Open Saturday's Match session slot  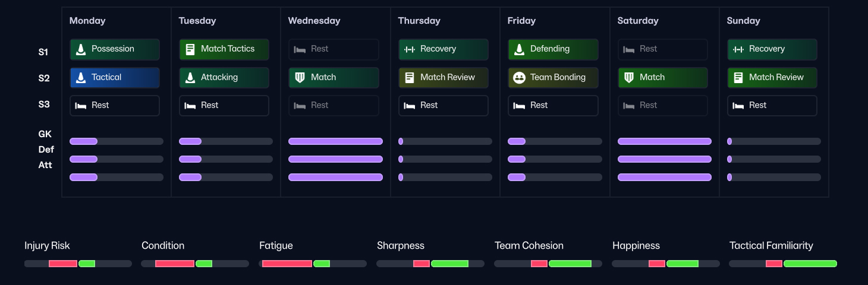click(662, 78)
